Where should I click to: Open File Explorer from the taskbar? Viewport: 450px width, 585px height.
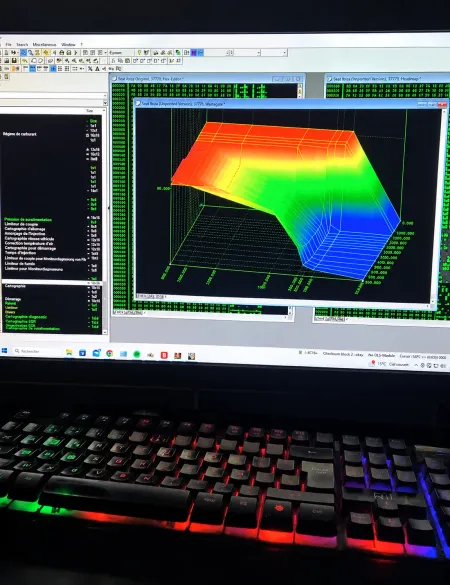click(69, 352)
